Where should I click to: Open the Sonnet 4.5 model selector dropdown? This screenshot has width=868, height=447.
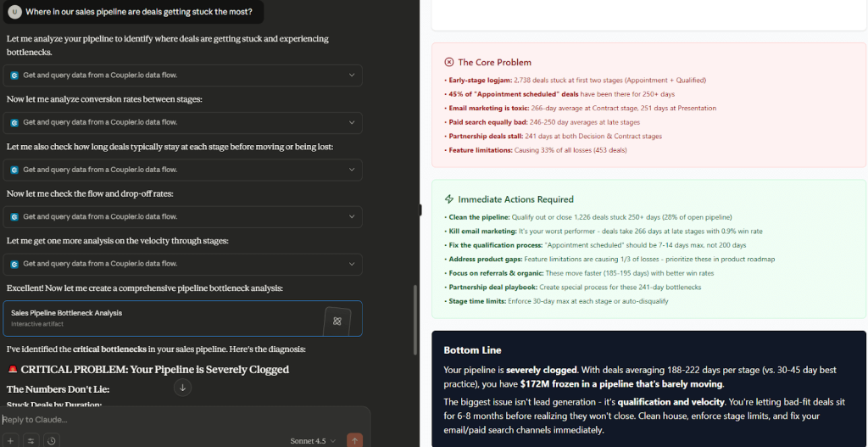[x=313, y=440]
